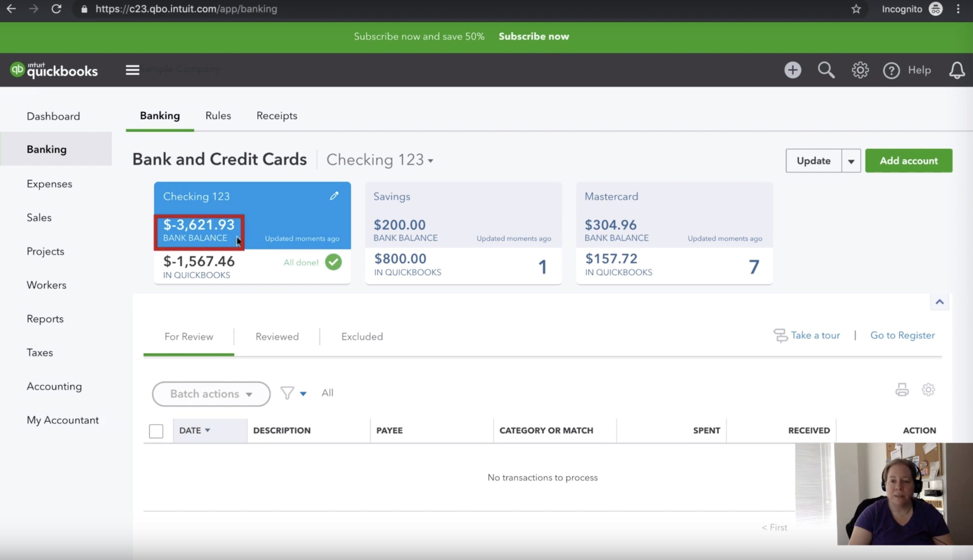The height and width of the screenshot is (560, 973).
Task: Open the header Settings gear icon
Action: point(860,70)
